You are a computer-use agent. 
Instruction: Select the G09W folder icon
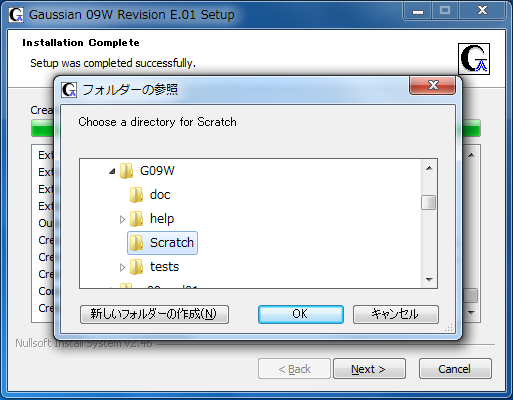point(127,171)
